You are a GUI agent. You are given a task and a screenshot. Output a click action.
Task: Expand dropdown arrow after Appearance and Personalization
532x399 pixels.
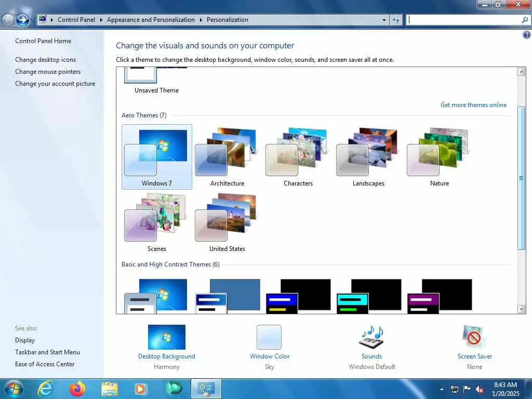tap(201, 20)
